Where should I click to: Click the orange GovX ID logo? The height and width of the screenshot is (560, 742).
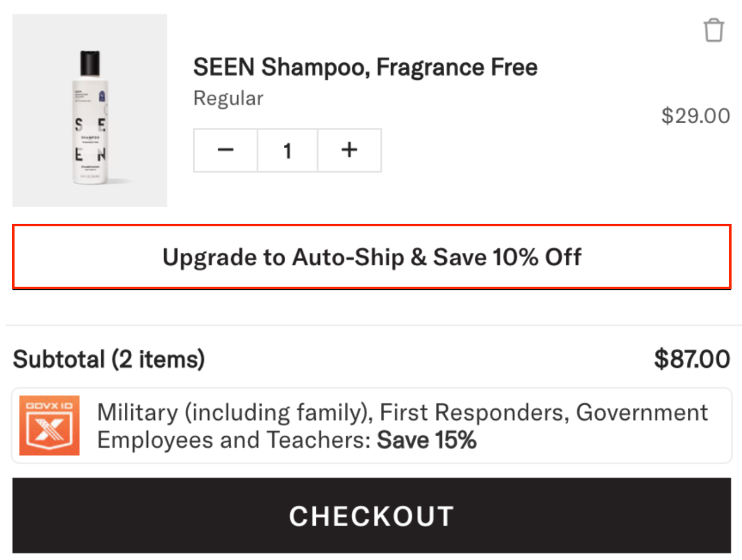[x=49, y=425]
